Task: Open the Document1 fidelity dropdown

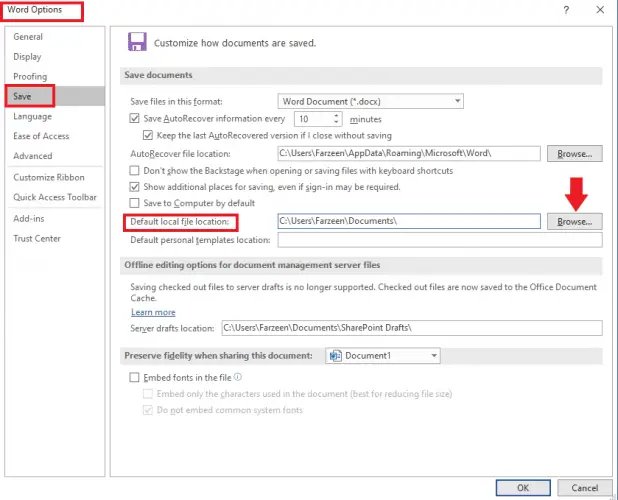Action: [434, 356]
